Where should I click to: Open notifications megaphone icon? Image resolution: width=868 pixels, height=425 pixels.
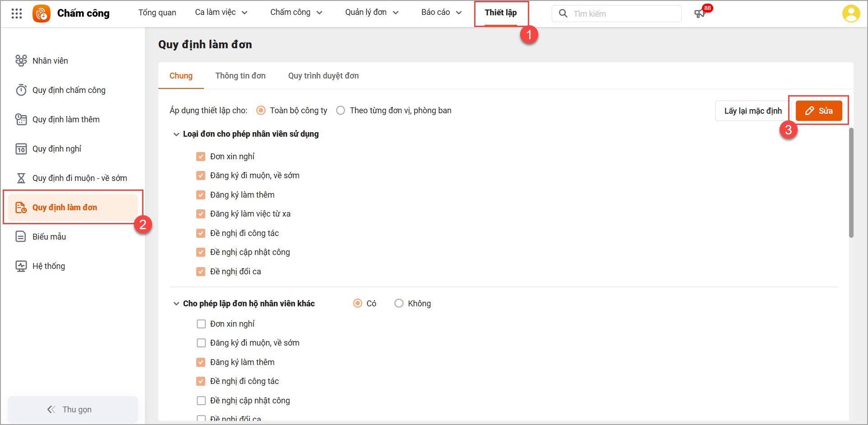click(x=700, y=14)
